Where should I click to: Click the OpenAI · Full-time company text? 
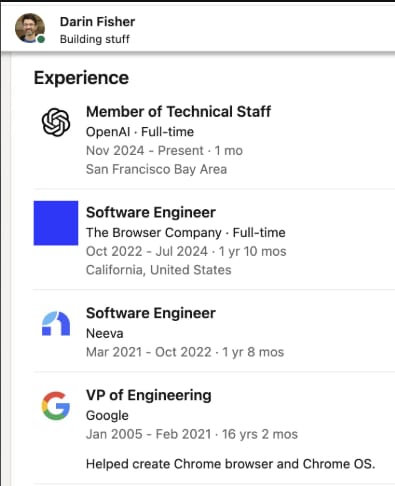140,132
